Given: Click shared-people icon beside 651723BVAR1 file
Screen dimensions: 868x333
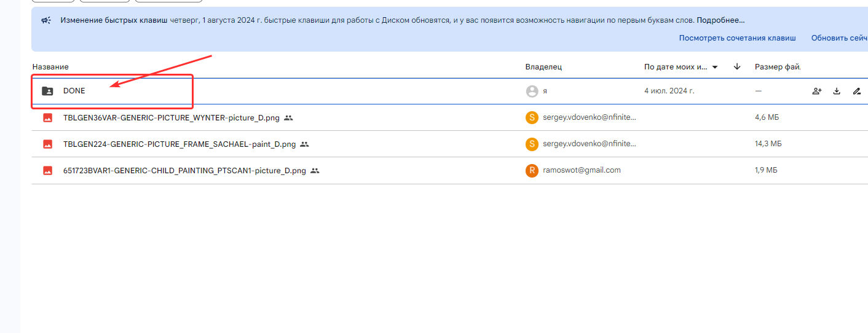Looking at the screenshot, I should (315, 171).
